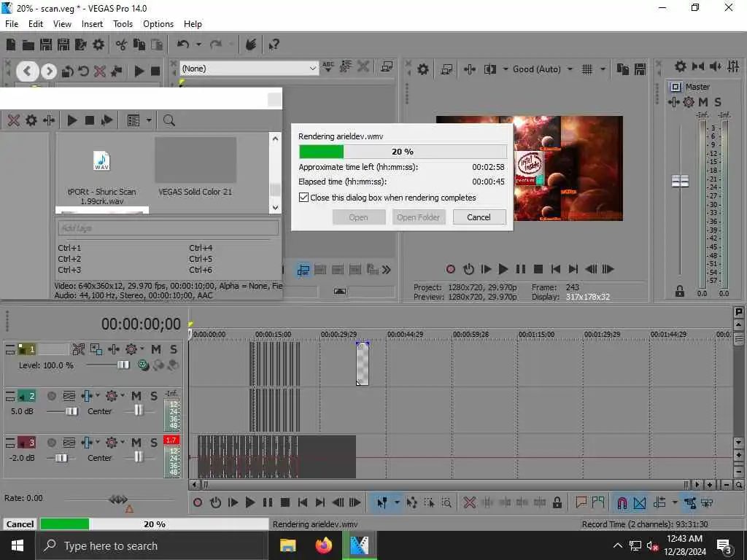Open the Tools menu

(x=123, y=24)
